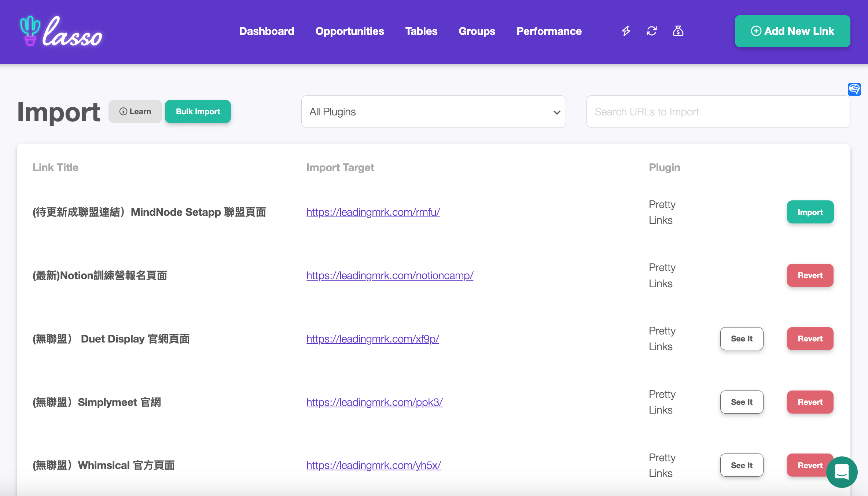868x496 pixels.
Task: Open leadingmrk.com/rmfu/ link
Action: [x=373, y=212]
